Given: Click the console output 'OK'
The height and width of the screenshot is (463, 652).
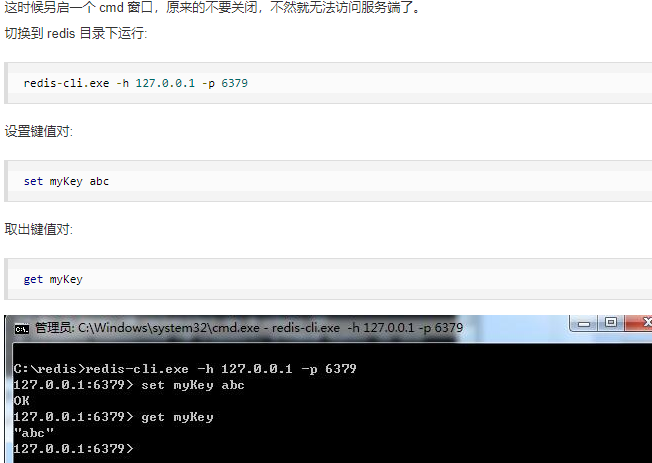Looking at the screenshot, I should click(x=22, y=401).
